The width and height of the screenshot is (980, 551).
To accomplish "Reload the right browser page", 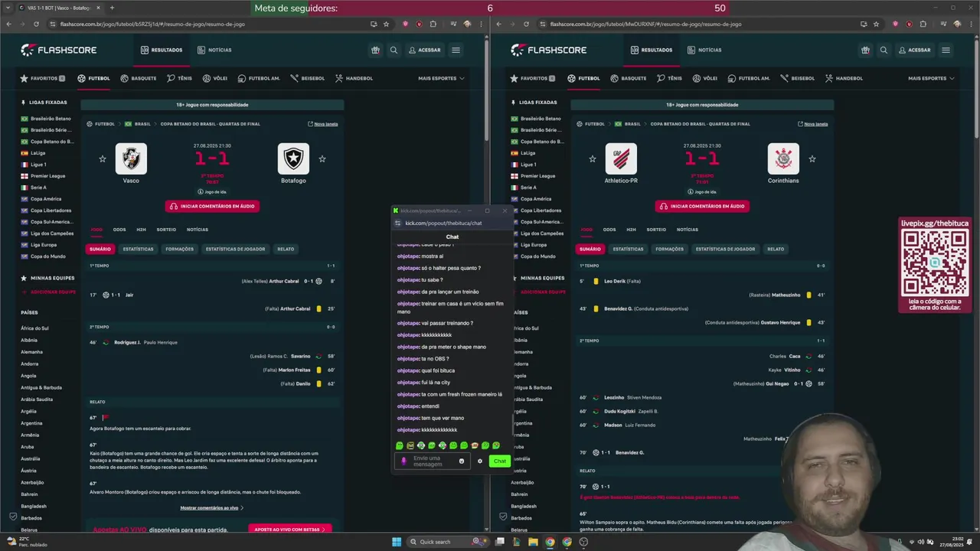I will (526, 24).
